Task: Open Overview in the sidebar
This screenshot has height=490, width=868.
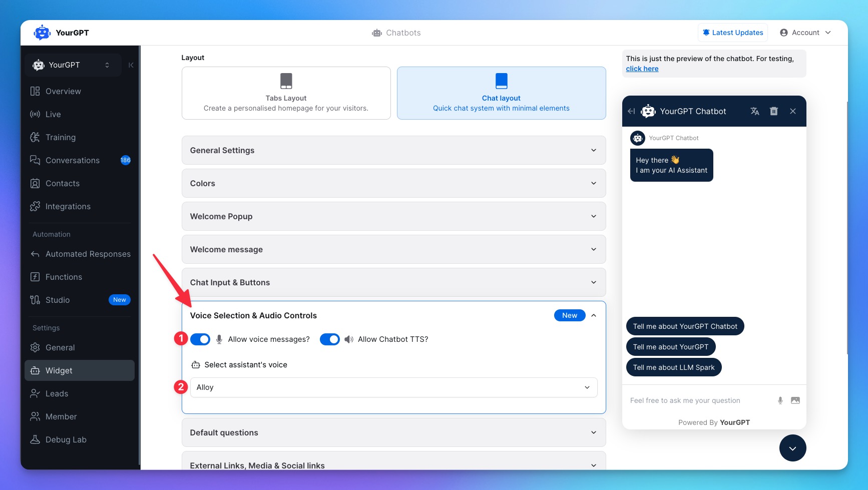Action: point(80,91)
